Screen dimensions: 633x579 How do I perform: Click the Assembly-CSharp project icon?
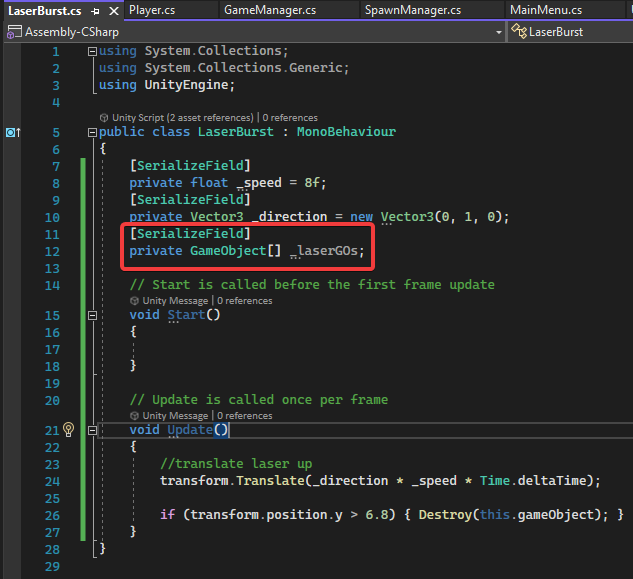(x=14, y=32)
